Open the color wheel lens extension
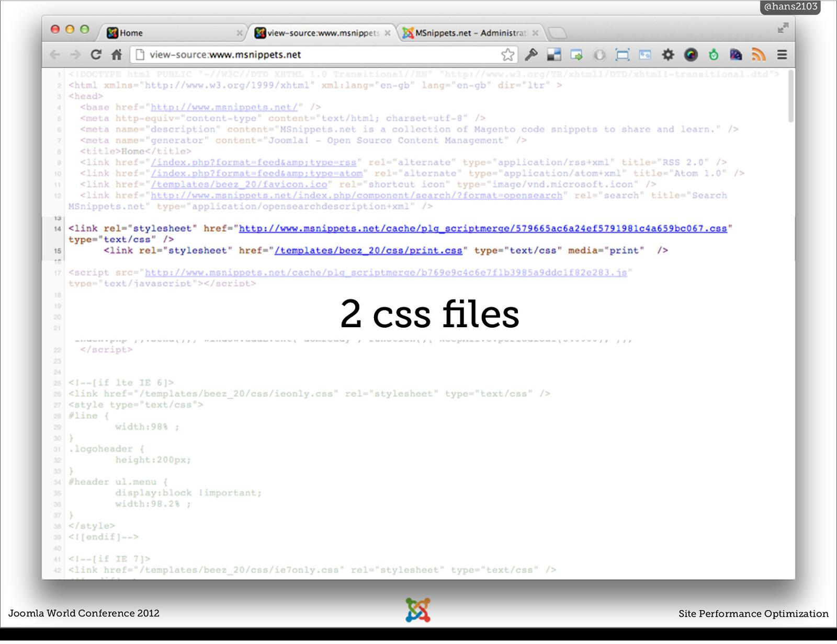 tap(691, 55)
